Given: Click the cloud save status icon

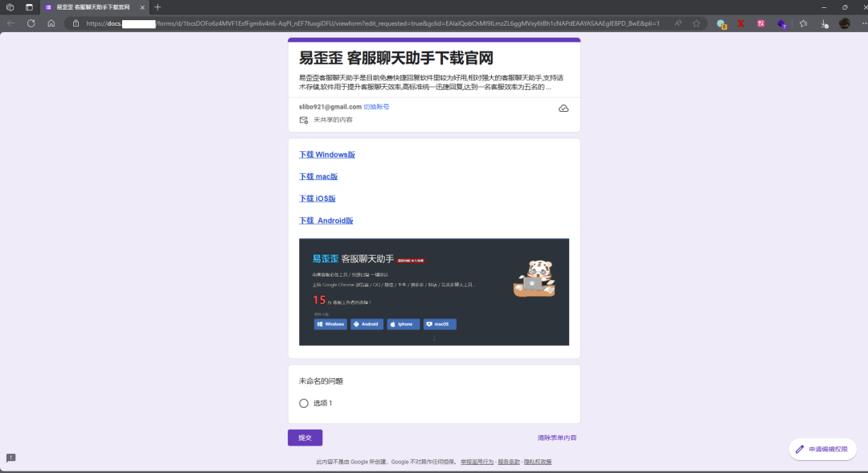Looking at the screenshot, I should tap(563, 109).
